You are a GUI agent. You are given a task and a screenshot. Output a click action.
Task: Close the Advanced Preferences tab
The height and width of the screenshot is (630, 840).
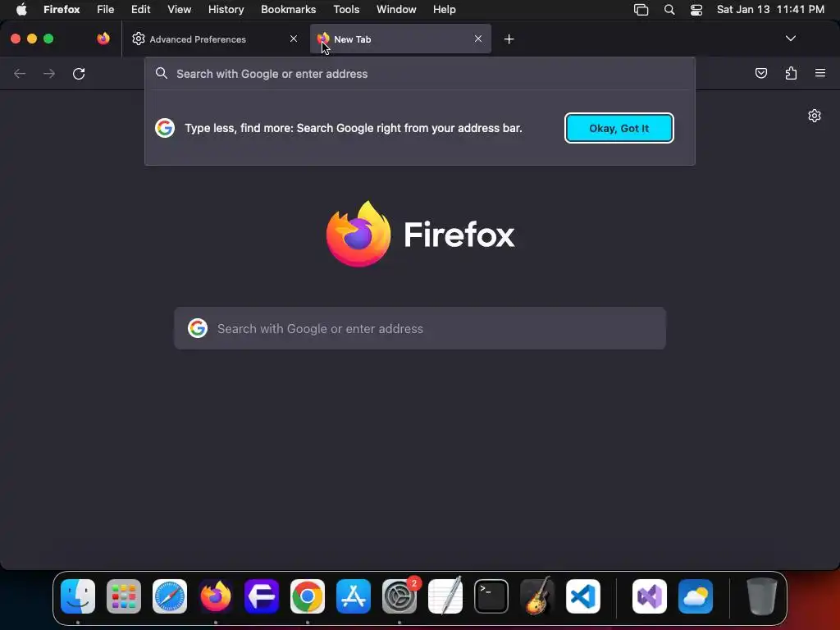click(294, 39)
